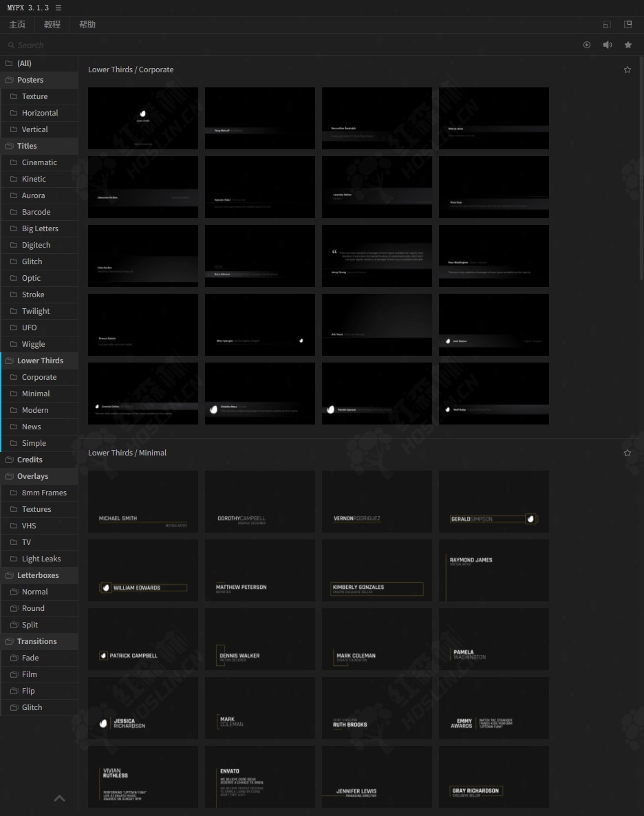644x816 pixels.
Task: Select the Glitch titles category
Action: [x=39, y=261]
